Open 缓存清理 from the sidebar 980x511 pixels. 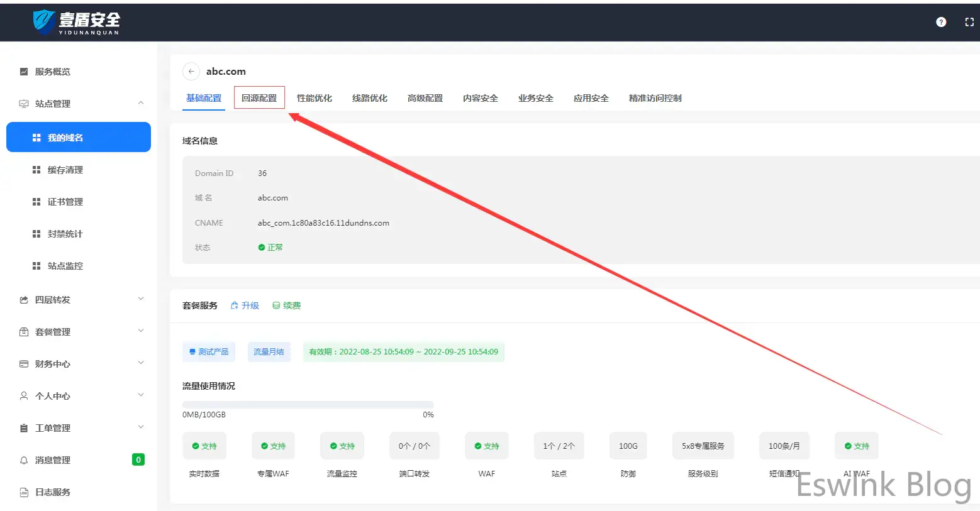[65, 170]
